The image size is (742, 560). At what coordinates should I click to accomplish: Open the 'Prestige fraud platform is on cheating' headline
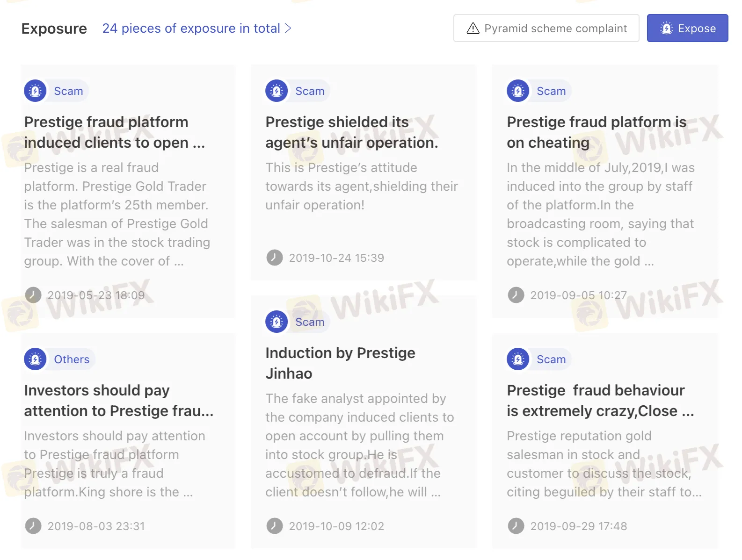tap(597, 132)
